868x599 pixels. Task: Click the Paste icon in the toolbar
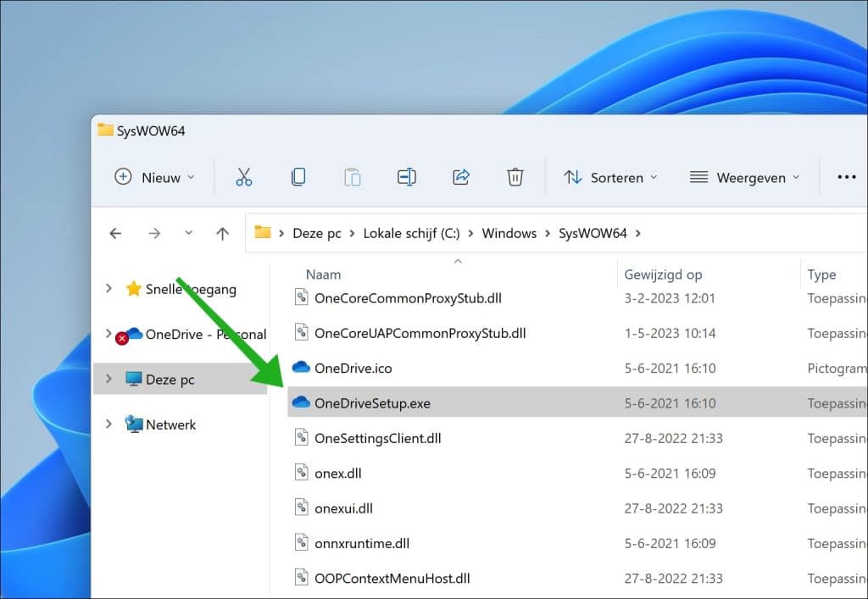click(353, 177)
